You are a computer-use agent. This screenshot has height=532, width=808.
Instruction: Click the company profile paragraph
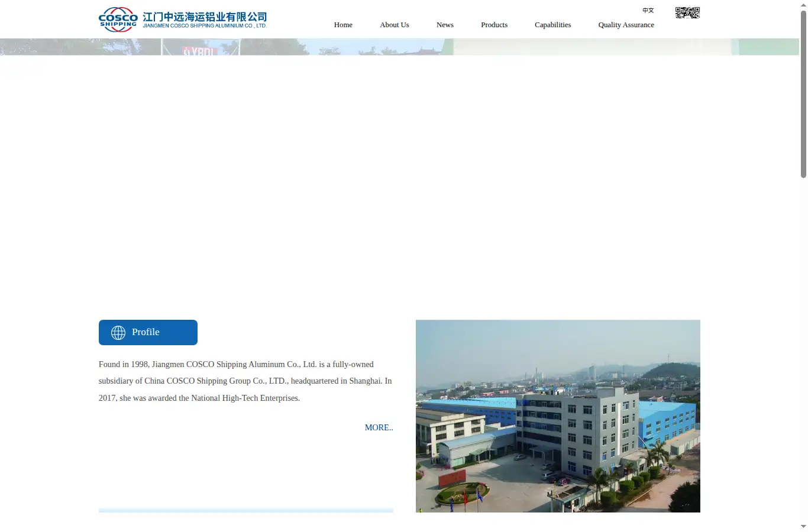245,381
